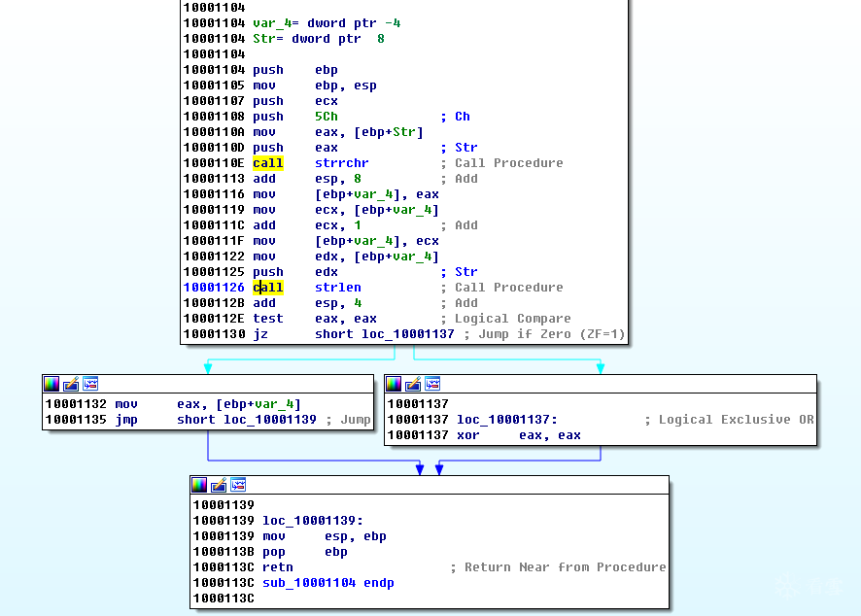
Task: Select the test eax, eax instruction
Action: coord(315,319)
